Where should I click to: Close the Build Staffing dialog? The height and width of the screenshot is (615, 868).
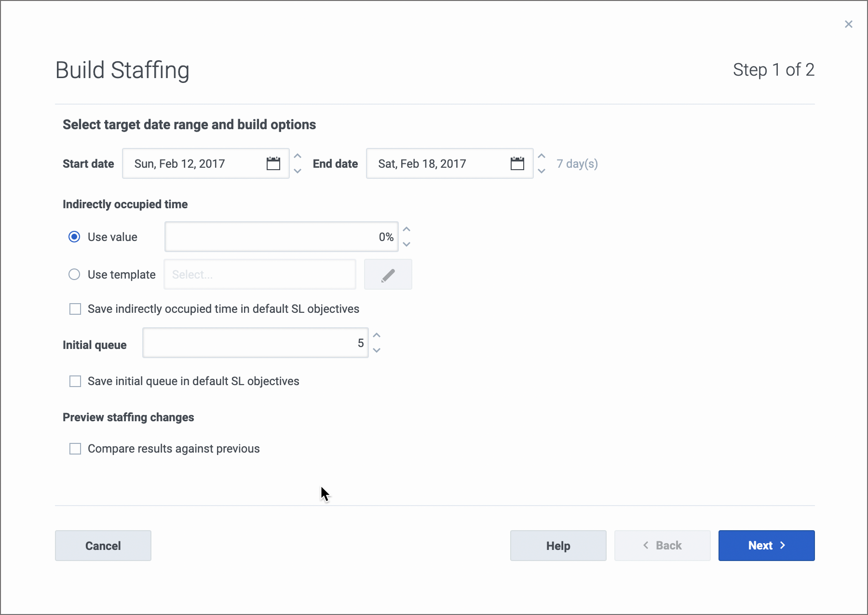[849, 24]
